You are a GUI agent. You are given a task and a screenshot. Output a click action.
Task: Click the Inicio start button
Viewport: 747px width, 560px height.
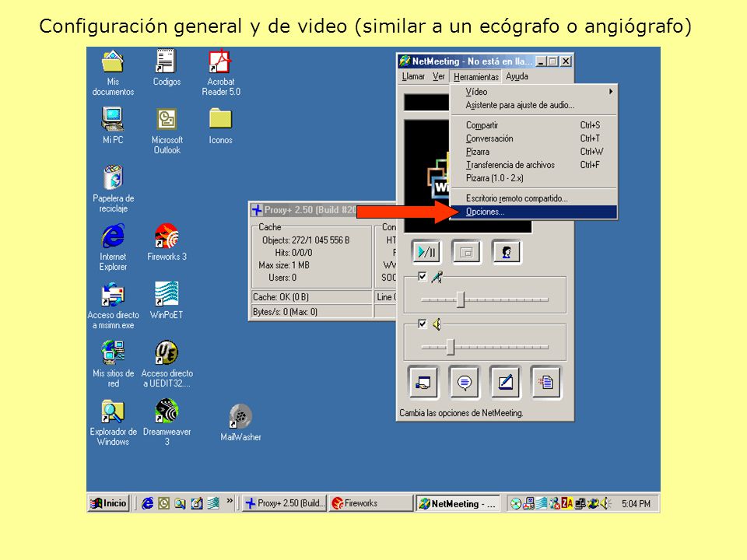109,503
